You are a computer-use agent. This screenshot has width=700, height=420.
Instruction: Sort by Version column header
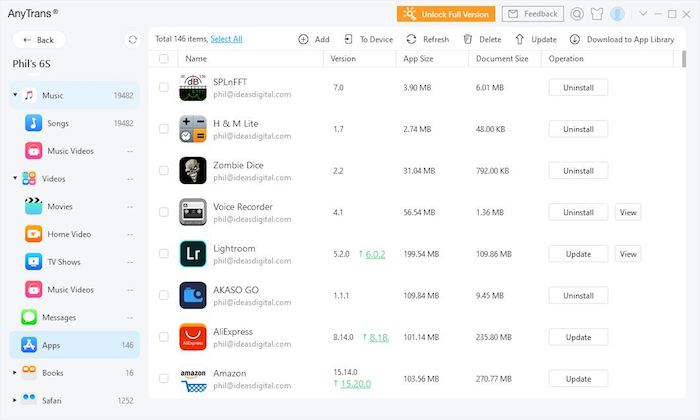pos(359,58)
